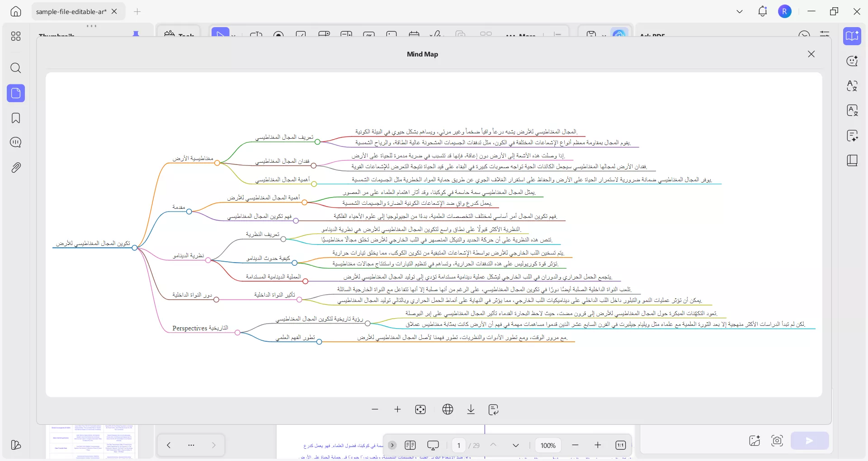The height and width of the screenshot is (461, 868).
Task: Download the mind map
Action: point(471,409)
